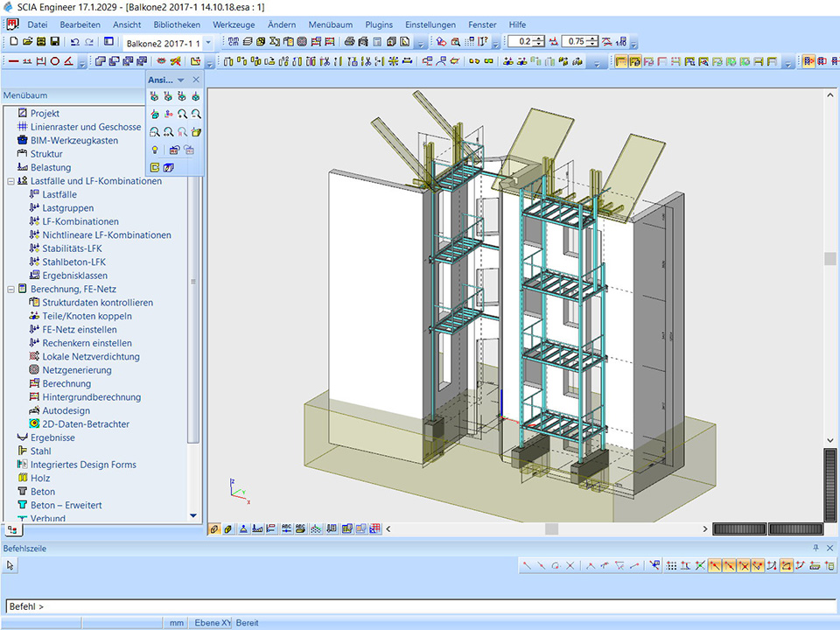Open the existing project folder icon
This screenshot has width=840, height=630.
(x=28, y=42)
